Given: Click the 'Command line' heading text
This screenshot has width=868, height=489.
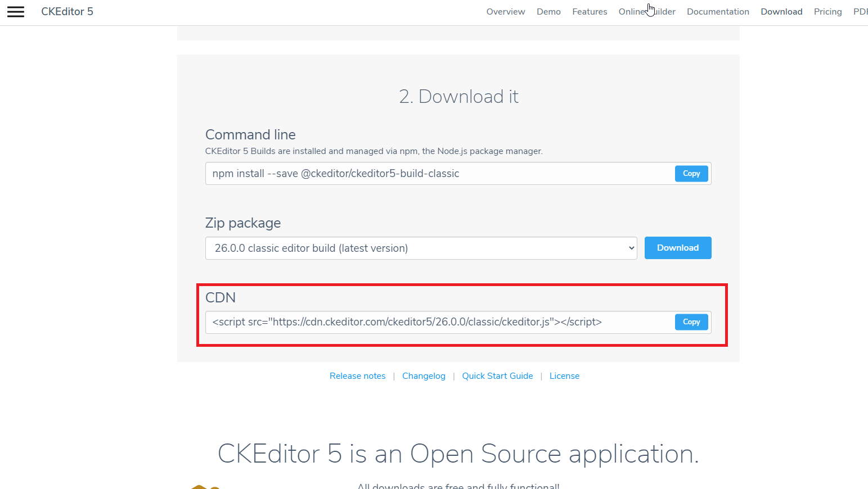Looking at the screenshot, I should [250, 135].
